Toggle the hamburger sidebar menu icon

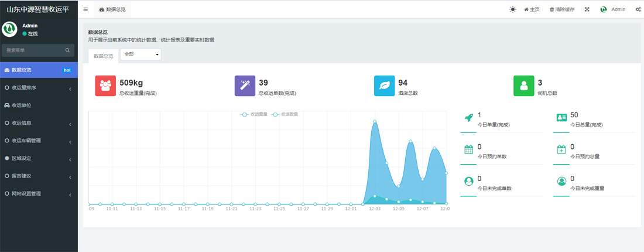(x=85, y=9)
